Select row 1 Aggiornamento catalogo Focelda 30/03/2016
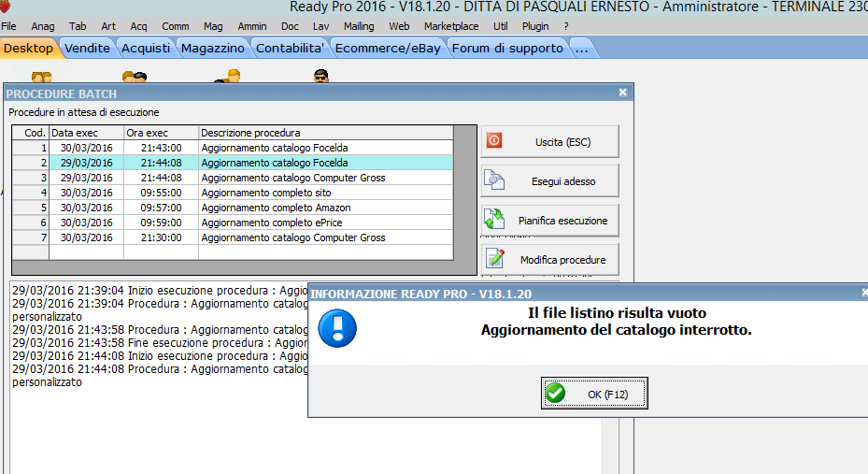868x474 pixels. (233, 148)
